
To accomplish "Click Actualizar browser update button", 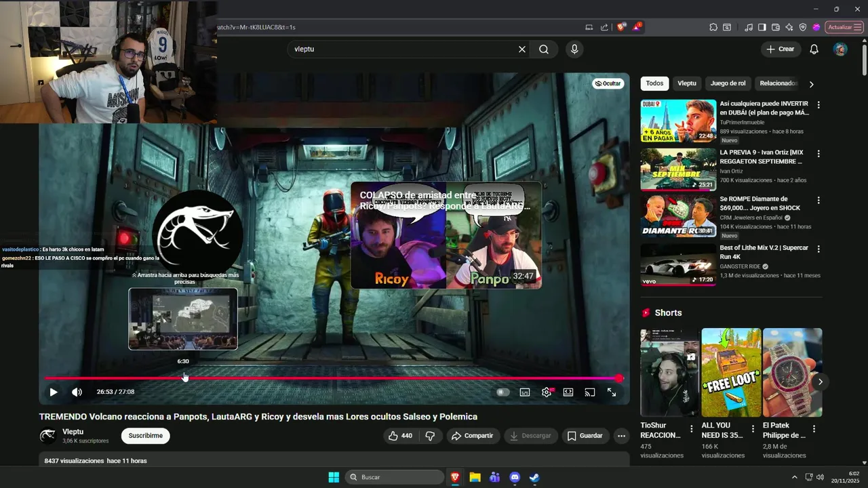I will pyautogui.click(x=844, y=27).
